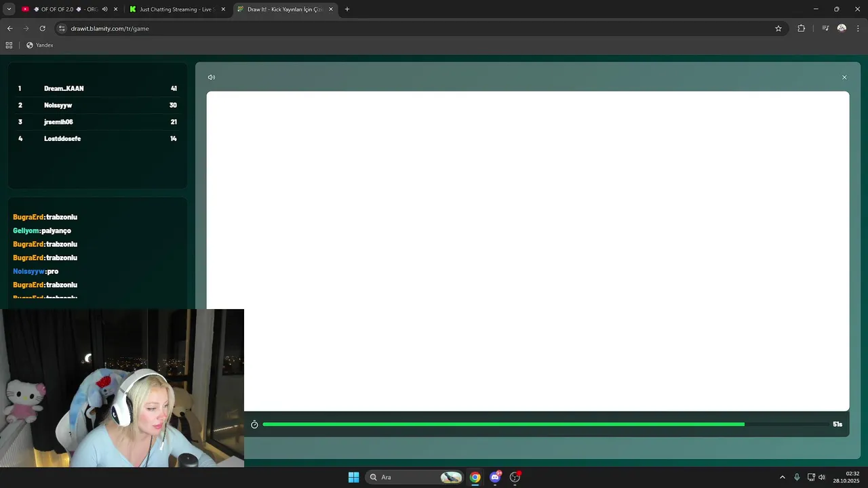View site information icon in address bar
Viewport: 868px width, 488px height.
[62, 28]
